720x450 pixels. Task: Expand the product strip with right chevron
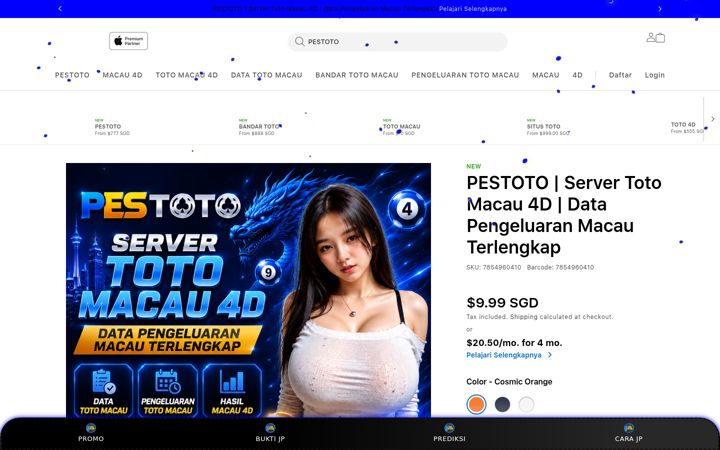coord(713,119)
